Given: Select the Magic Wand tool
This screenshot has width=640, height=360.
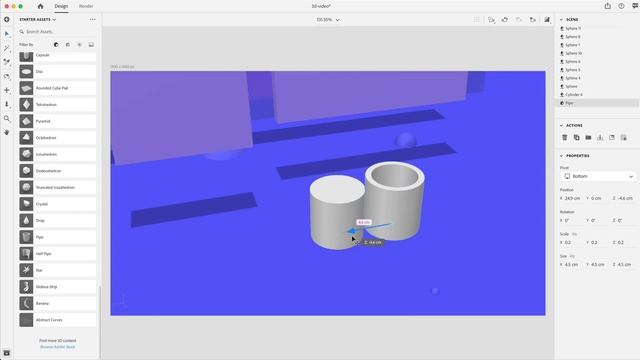Looking at the screenshot, I should (x=7, y=49).
